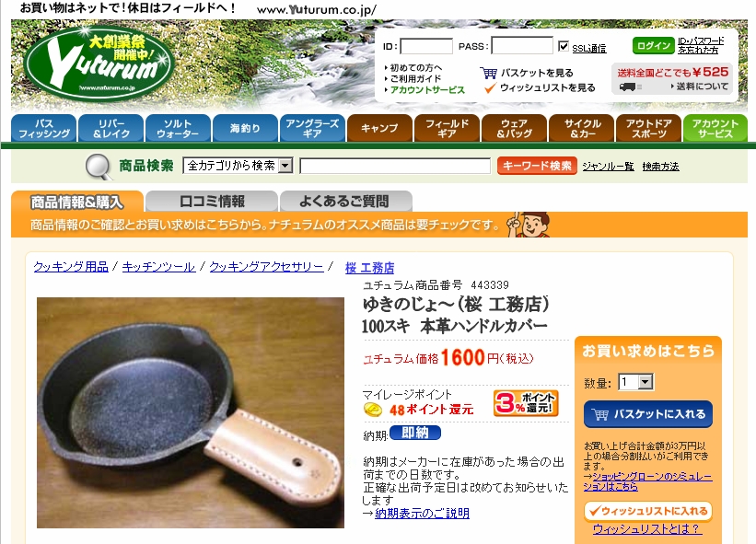
Task: Click the wishlist orange checkmark icon
Action: [x=490, y=87]
